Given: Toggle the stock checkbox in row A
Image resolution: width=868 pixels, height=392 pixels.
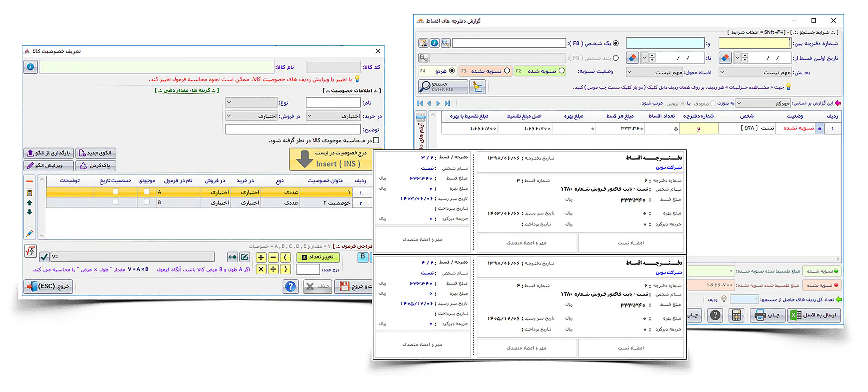Looking at the screenshot, I should [x=147, y=192].
